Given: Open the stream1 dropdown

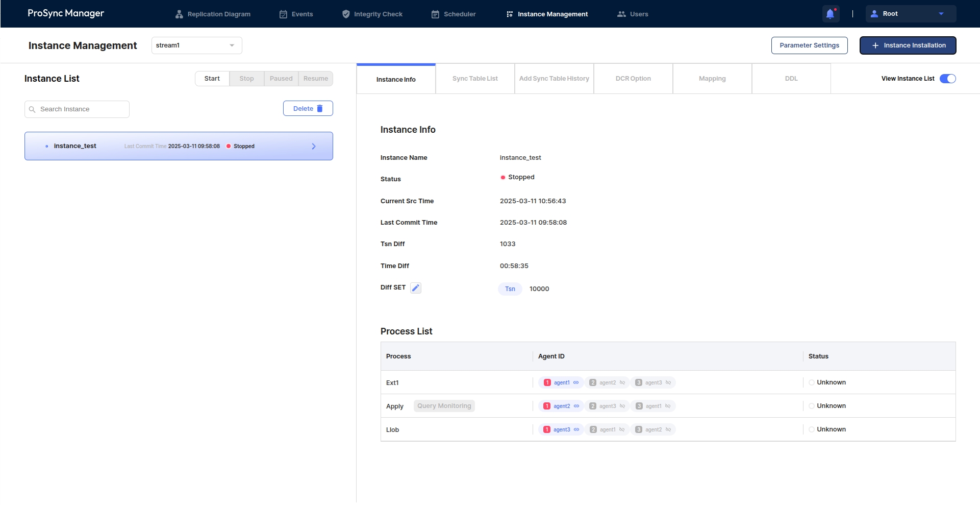Looking at the screenshot, I should [x=196, y=45].
